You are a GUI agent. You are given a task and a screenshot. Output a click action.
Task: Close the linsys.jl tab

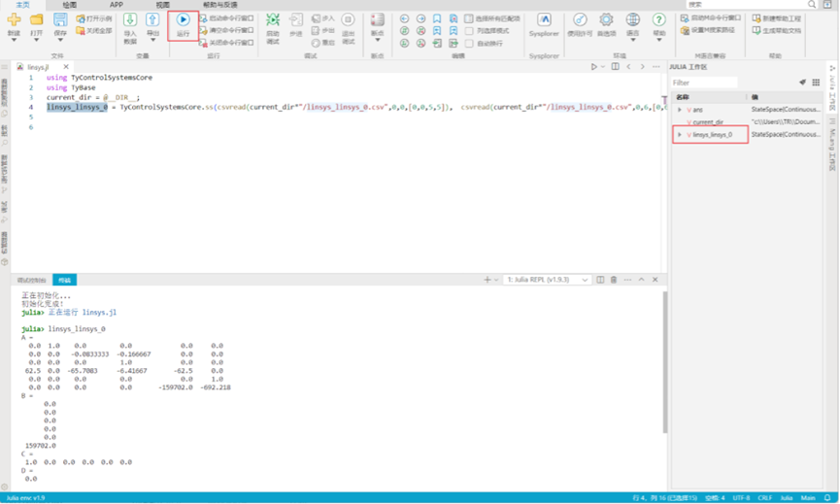pos(66,67)
